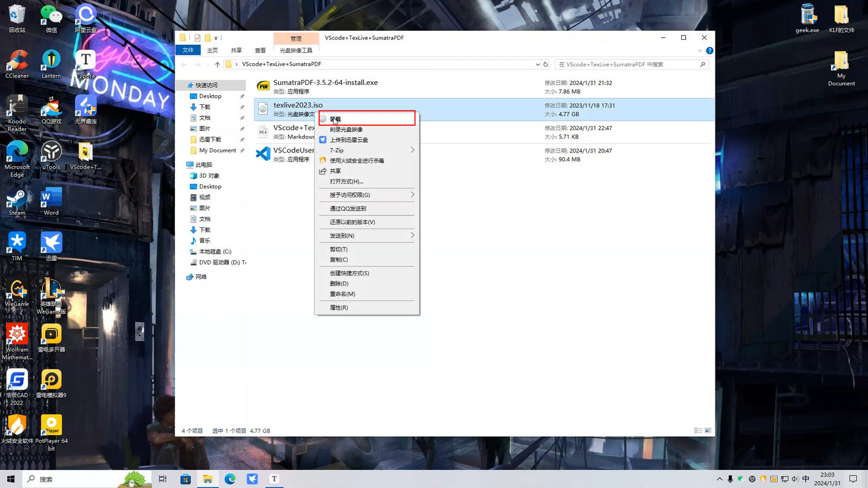Choose 复制(C) in the context menu
The image size is (868, 488).
[x=367, y=260]
